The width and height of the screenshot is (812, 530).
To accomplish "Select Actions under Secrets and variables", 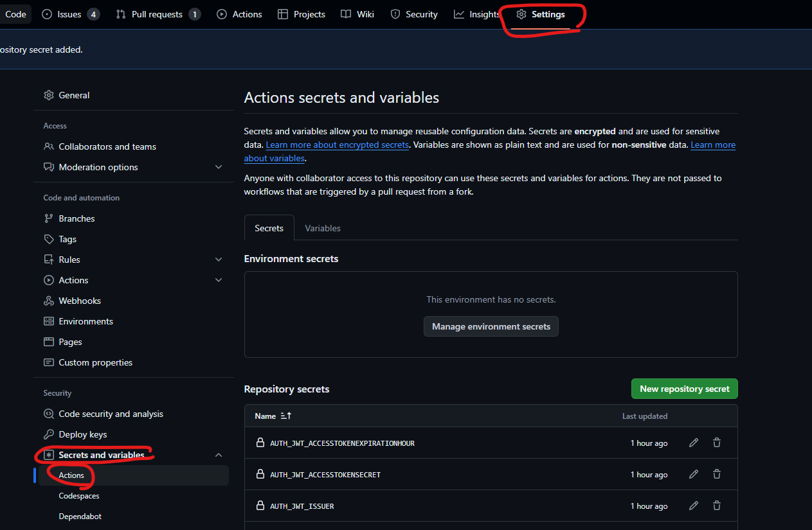I will tap(134, 475).
